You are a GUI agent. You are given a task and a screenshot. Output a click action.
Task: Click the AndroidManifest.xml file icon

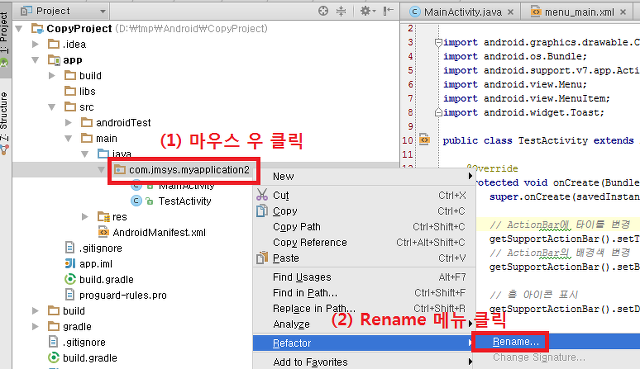[x=103, y=232]
